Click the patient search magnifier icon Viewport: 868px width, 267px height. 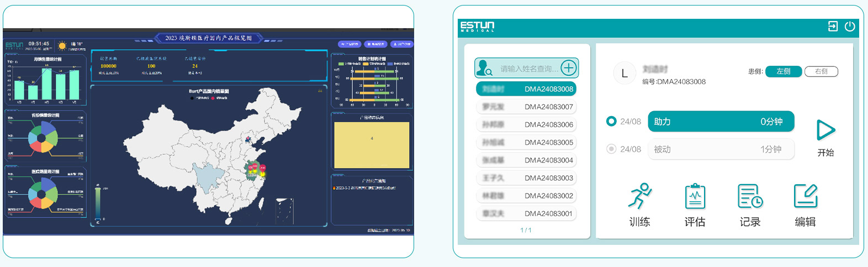485,69
